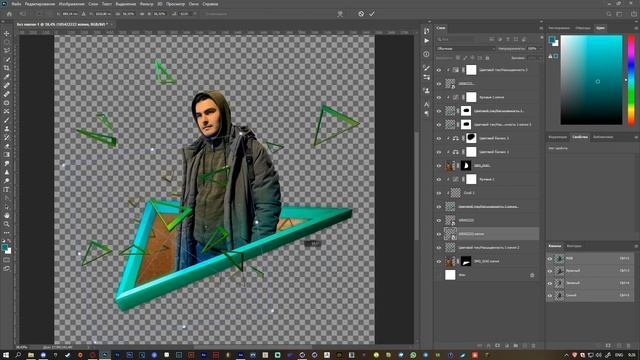Screen dimensions: 640x360
Task: Click the Home icon in options bar
Action: click(9, 14)
